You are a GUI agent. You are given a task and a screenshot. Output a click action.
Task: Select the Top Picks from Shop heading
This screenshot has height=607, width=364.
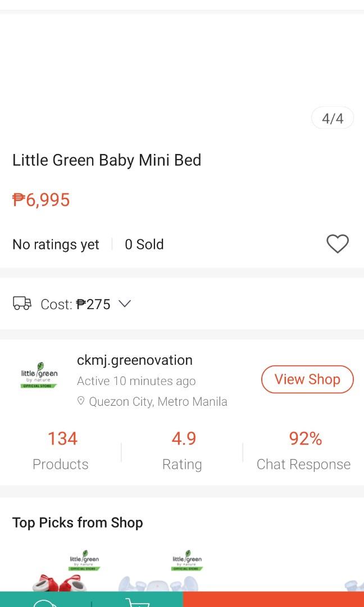click(78, 523)
